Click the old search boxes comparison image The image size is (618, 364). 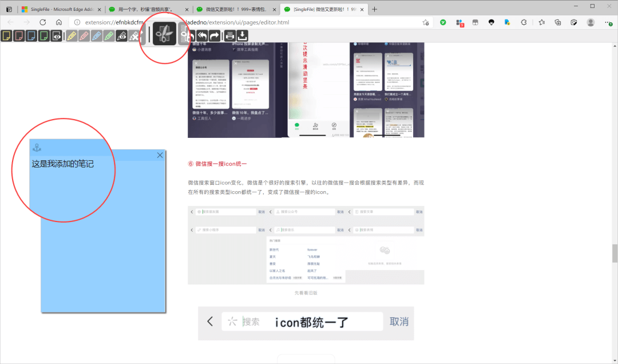[306, 245]
